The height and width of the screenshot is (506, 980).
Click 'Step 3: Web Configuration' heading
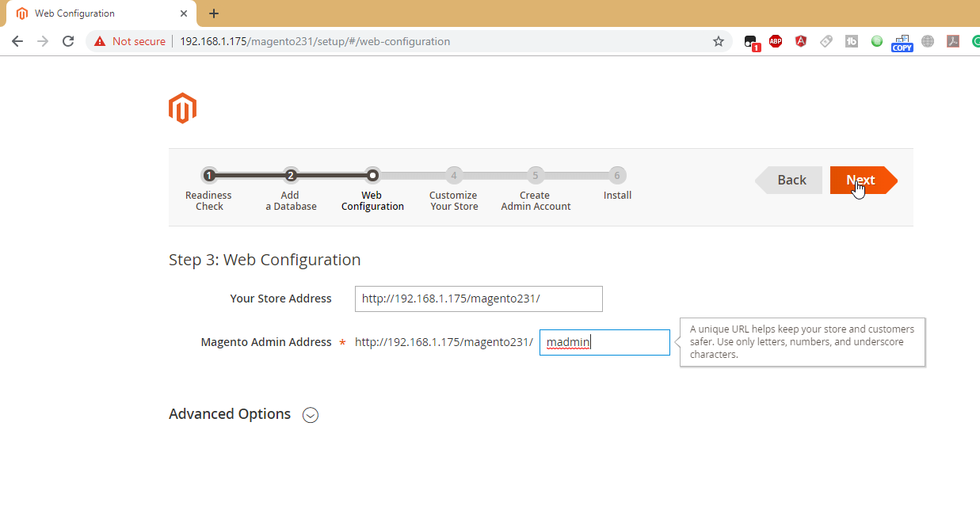(265, 260)
